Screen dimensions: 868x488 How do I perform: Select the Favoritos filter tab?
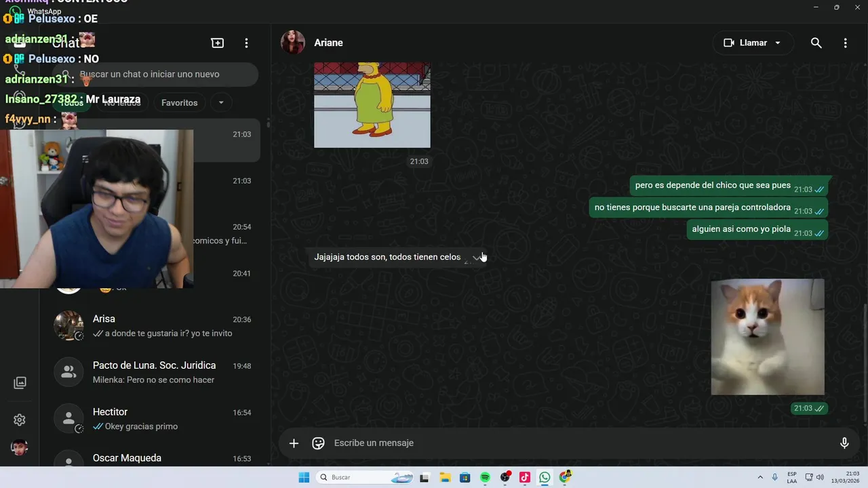[179, 103]
